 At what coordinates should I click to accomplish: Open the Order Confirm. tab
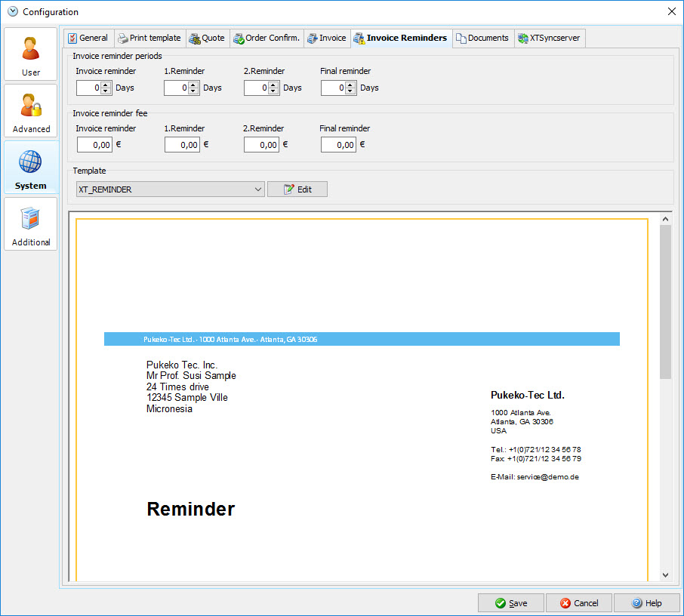[x=267, y=38]
